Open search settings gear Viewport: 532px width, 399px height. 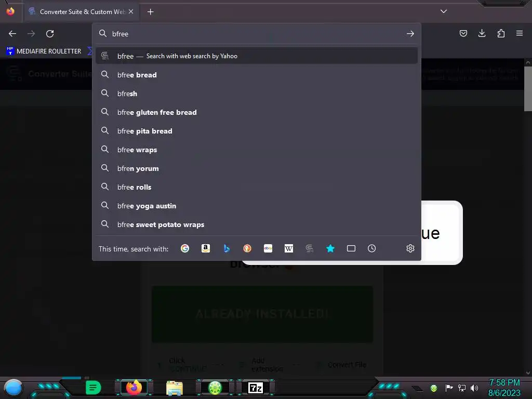(410, 248)
